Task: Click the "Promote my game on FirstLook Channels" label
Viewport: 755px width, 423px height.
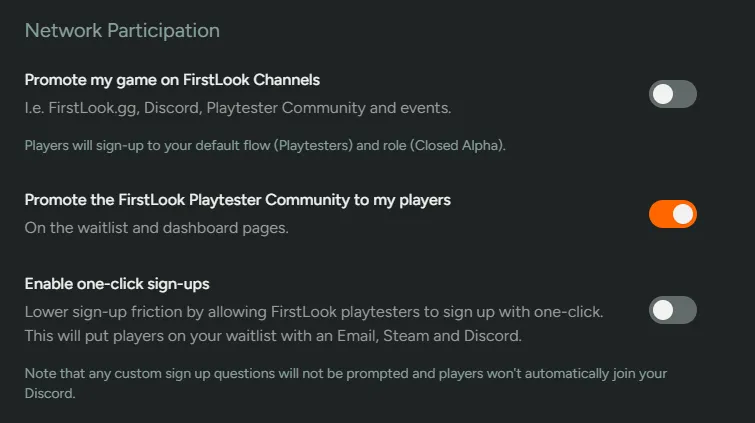Action: tap(172, 80)
